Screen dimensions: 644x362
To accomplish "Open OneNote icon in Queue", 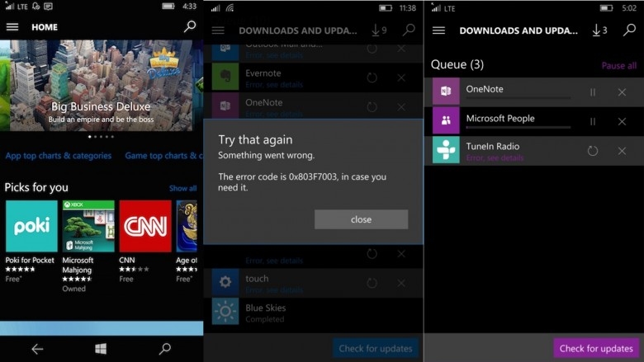I will click(446, 91).
